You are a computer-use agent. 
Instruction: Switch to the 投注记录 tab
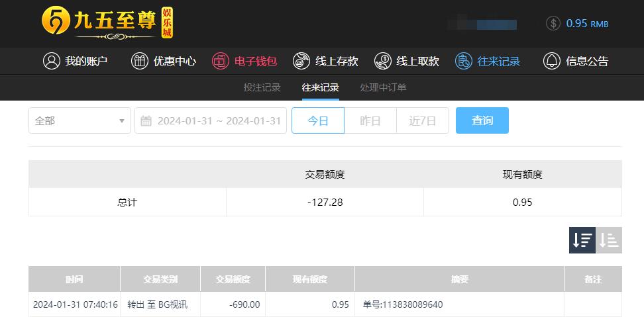click(x=262, y=87)
